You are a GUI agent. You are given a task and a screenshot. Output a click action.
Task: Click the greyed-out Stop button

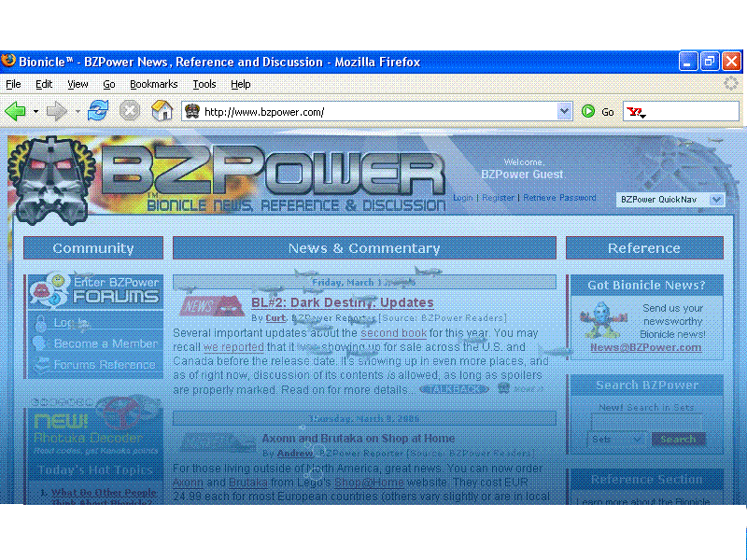point(130,111)
